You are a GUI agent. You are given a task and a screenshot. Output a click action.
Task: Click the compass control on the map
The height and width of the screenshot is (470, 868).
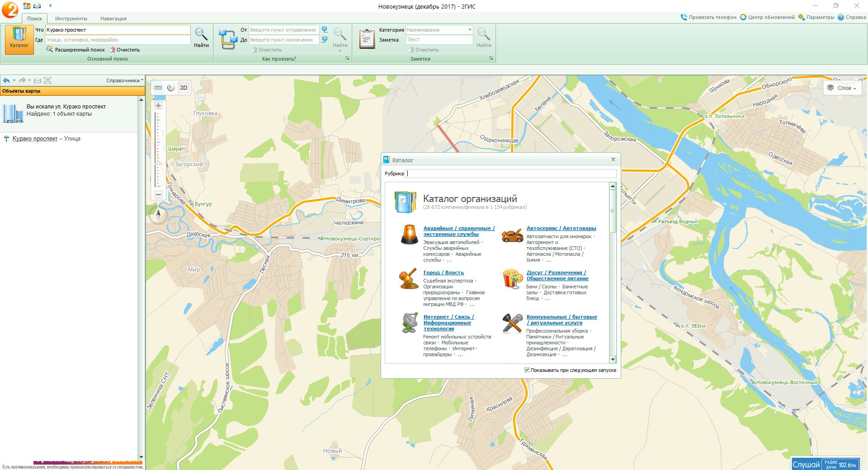[x=158, y=216]
